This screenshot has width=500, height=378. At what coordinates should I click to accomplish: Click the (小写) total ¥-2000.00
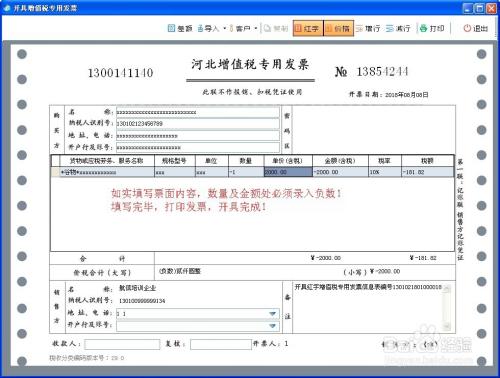(385, 272)
